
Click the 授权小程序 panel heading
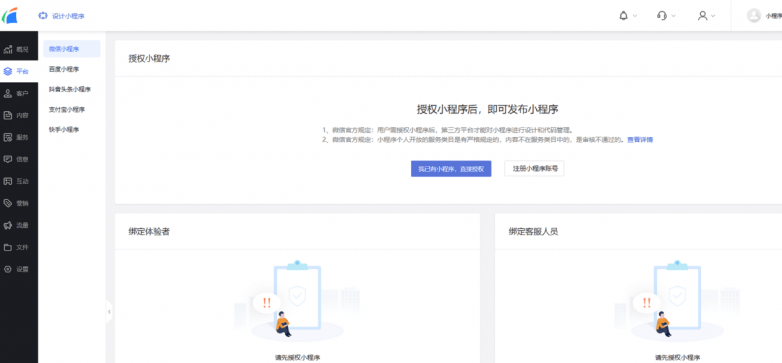pyautogui.click(x=149, y=58)
